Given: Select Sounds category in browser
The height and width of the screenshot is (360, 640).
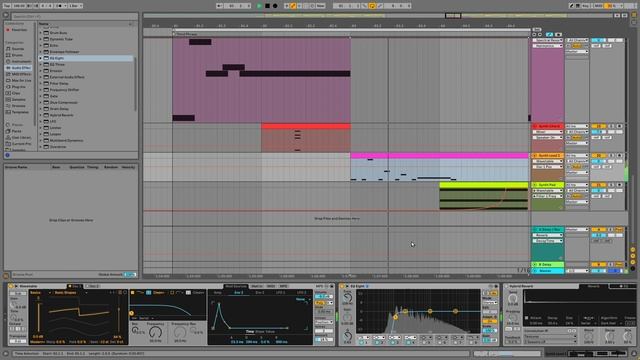Looking at the screenshot, I should 18,49.
